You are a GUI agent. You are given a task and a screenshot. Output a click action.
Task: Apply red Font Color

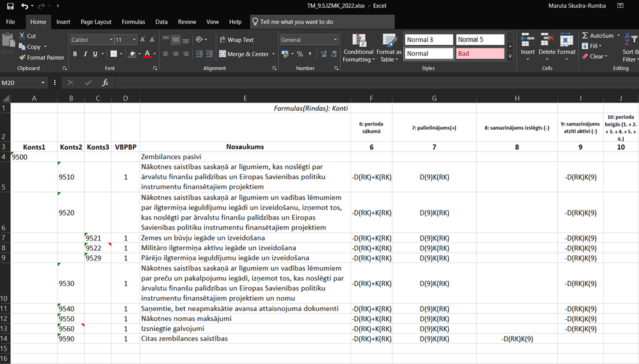tap(147, 54)
